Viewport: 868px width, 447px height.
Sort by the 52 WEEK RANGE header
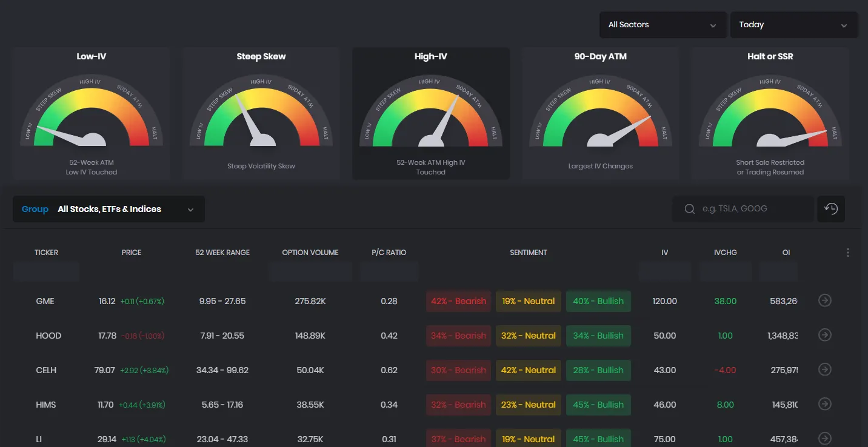[222, 253]
